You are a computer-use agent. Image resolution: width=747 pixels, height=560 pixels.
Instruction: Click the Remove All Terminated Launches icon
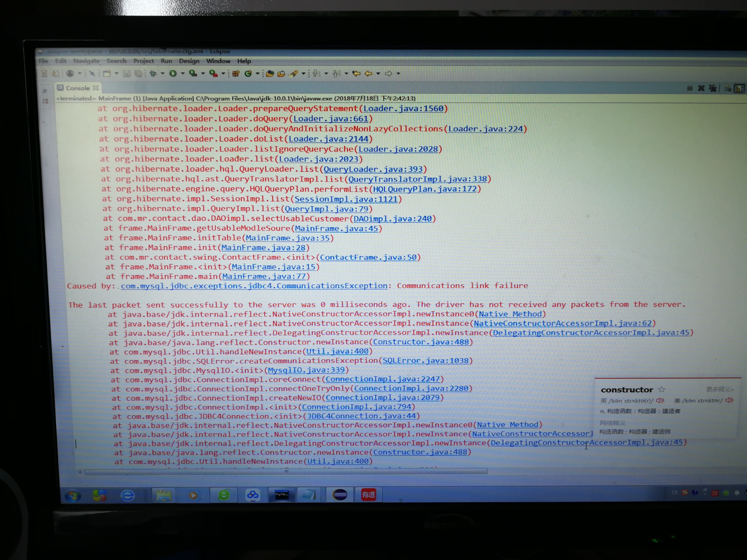click(713, 88)
